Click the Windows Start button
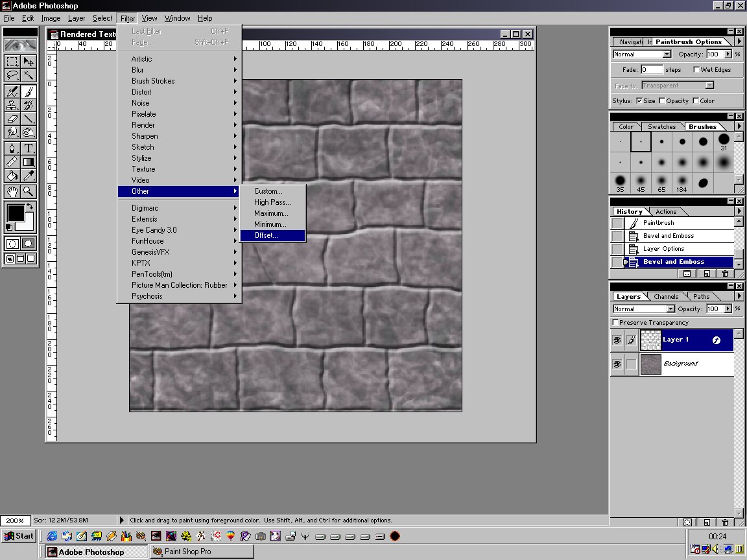Image resolution: width=747 pixels, height=560 pixels. pyautogui.click(x=19, y=536)
